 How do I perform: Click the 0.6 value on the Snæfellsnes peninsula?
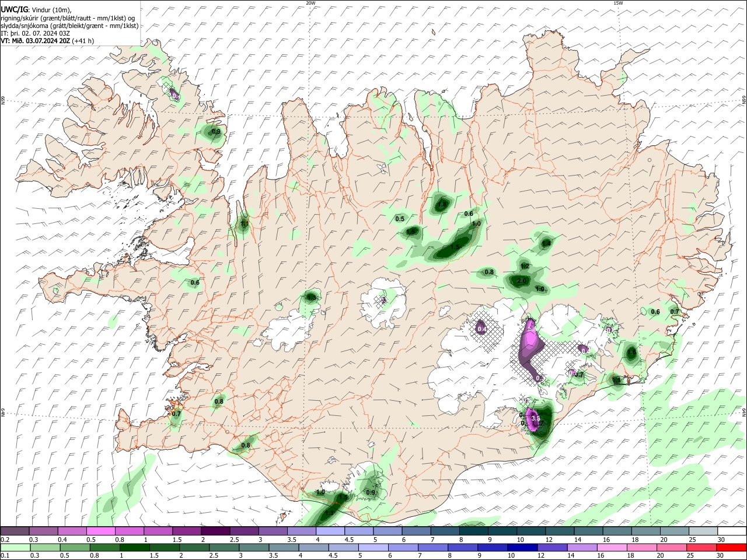pos(195,283)
